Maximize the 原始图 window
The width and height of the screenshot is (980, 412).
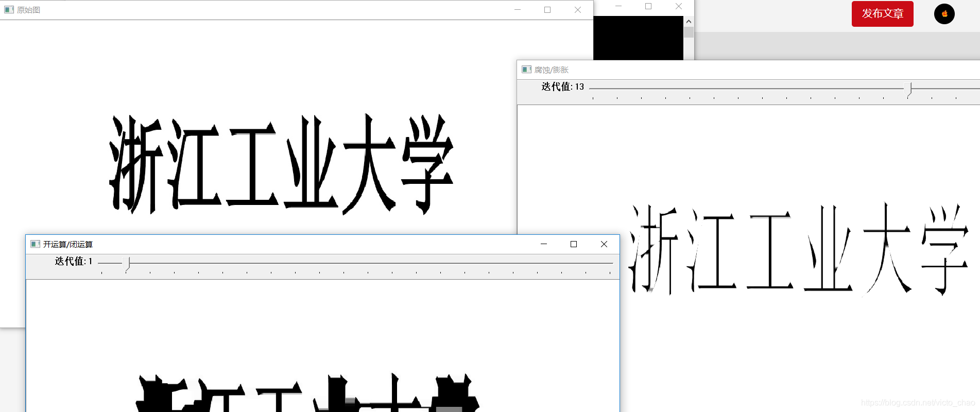click(547, 10)
